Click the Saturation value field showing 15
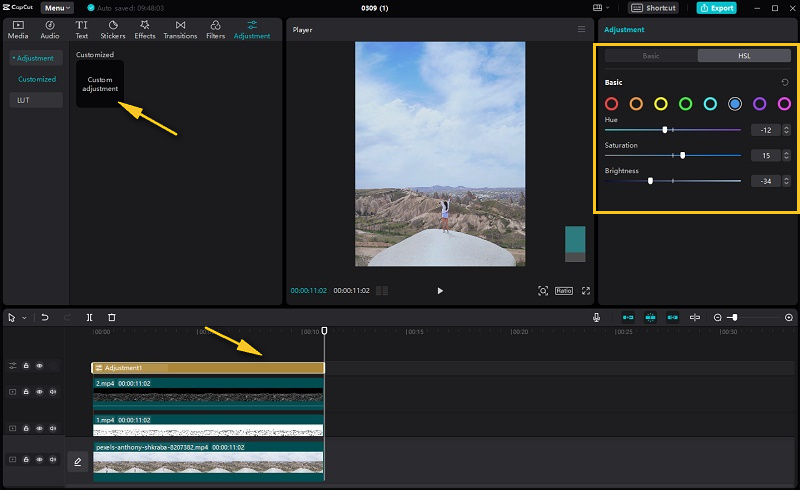Image resolution: width=800 pixels, height=490 pixels. pyautogui.click(x=766, y=156)
